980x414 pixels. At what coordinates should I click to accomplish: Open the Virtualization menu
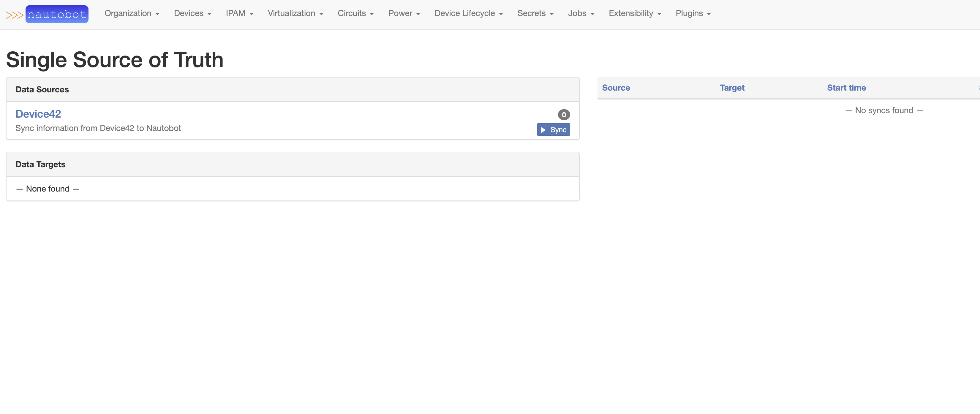click(x=295, y=13)
